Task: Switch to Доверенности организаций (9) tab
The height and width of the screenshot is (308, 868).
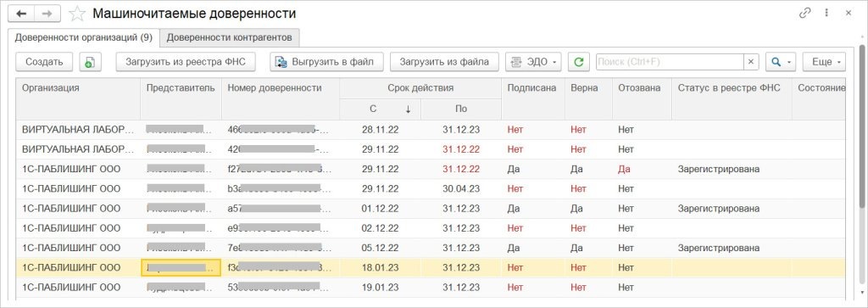Action: [84, 37]
